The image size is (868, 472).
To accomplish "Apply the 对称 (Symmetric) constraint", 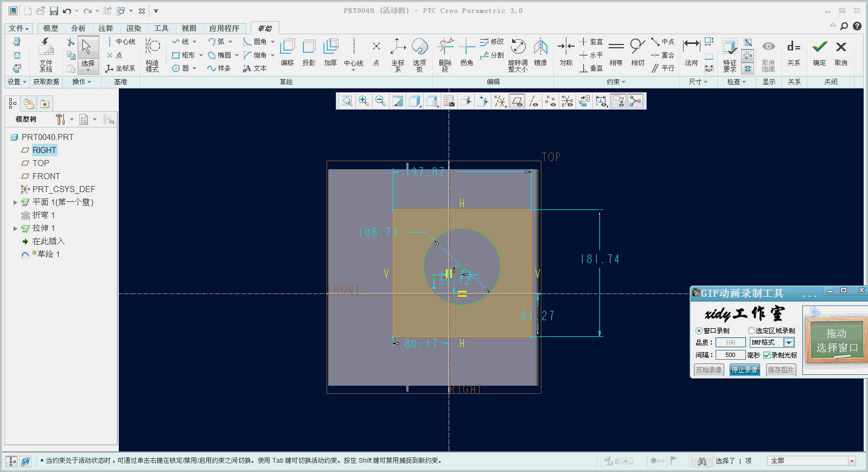I will tap(566, 53).
